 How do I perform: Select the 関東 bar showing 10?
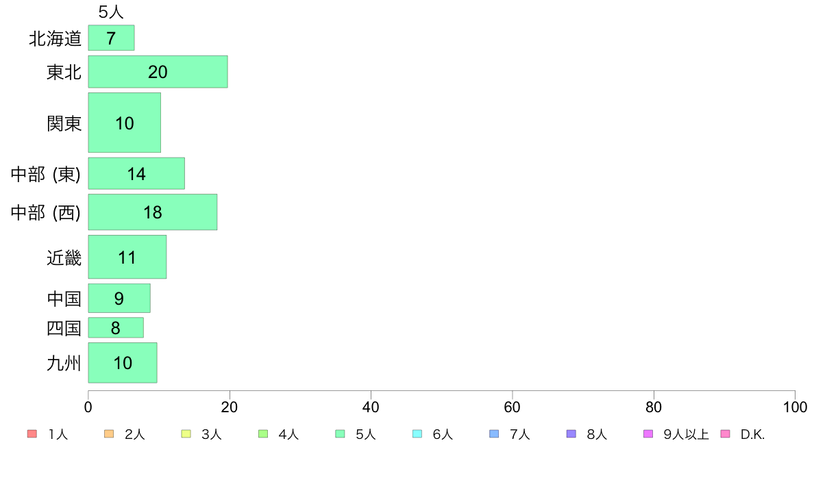point(125,123)
